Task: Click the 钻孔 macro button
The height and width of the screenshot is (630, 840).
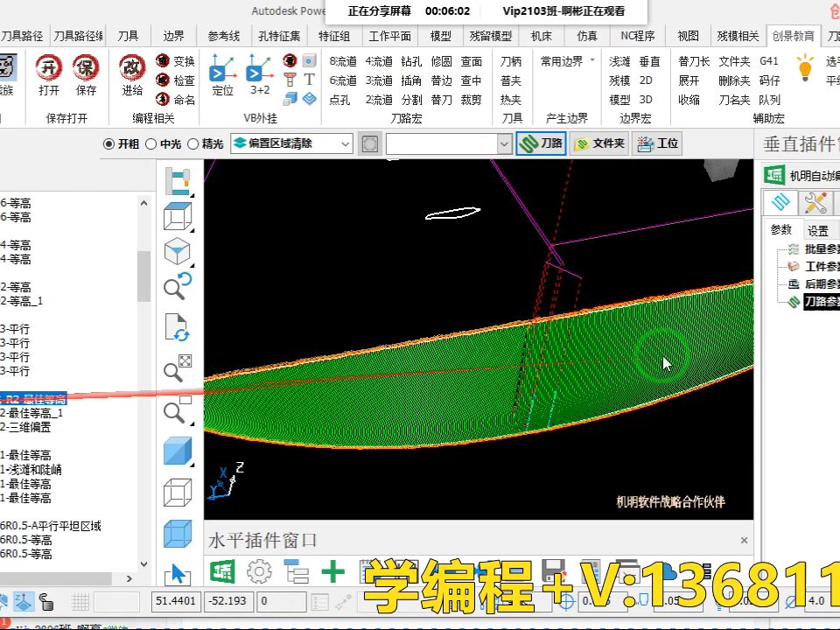Action: click(x=411, y=61)
